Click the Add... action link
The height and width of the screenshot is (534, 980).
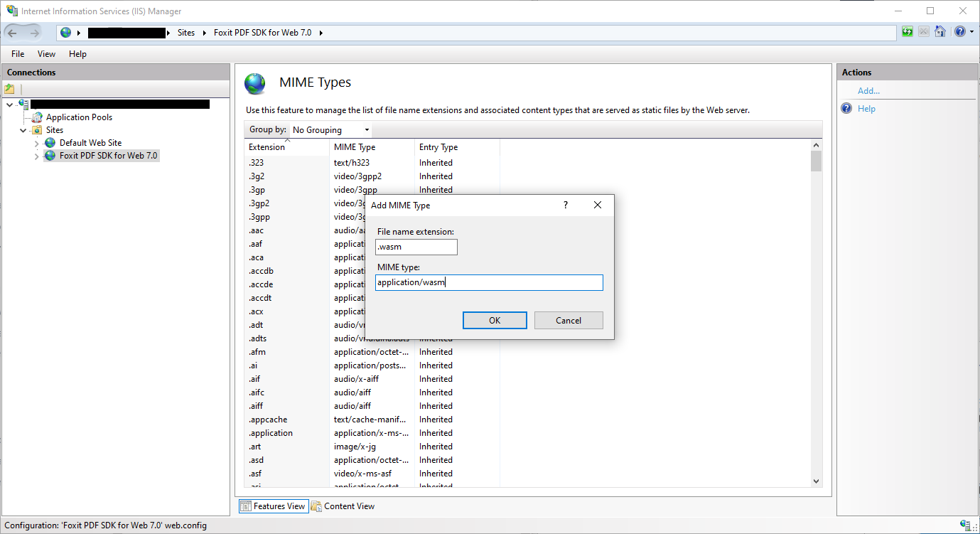pyautogui.click(x=868, y=91)
